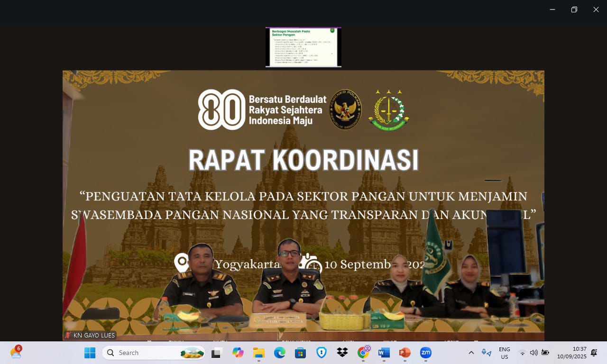Screen dimensions: 607x364
Task: Select the KN GAYO LUES participant video
Action: [303, 205]
